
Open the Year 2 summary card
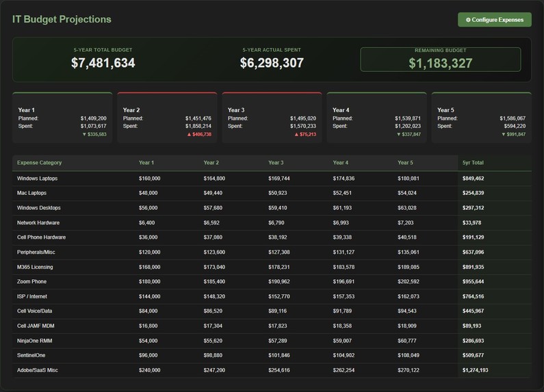167,118
